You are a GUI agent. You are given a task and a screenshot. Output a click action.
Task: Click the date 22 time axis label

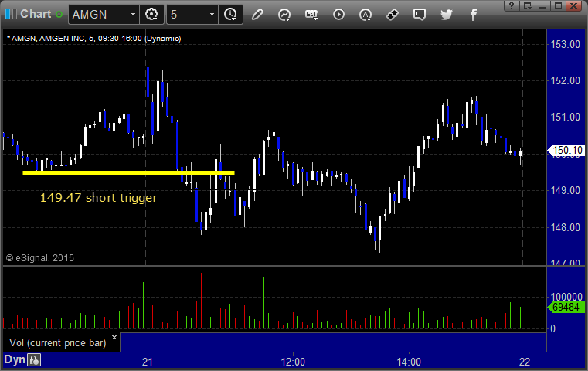pyautogui.click(x=525, y=362)
